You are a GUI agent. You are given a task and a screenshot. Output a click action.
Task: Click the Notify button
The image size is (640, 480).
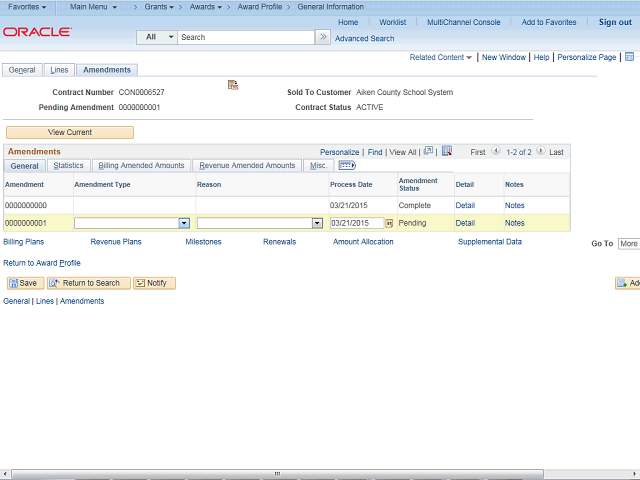coord(154,283)
